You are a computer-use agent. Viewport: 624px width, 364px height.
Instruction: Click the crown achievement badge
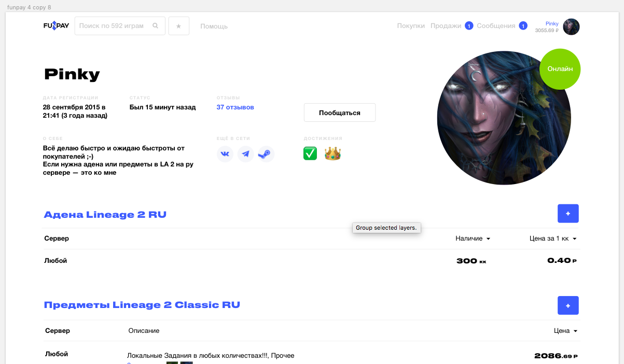(x=332, y=153)
